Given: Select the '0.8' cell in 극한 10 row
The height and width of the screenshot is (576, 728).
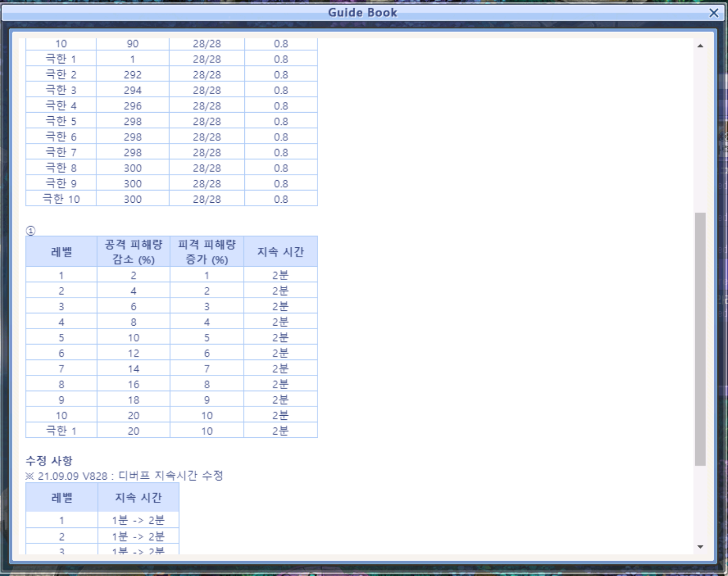Looking at the screenshot, I should 281,199.
